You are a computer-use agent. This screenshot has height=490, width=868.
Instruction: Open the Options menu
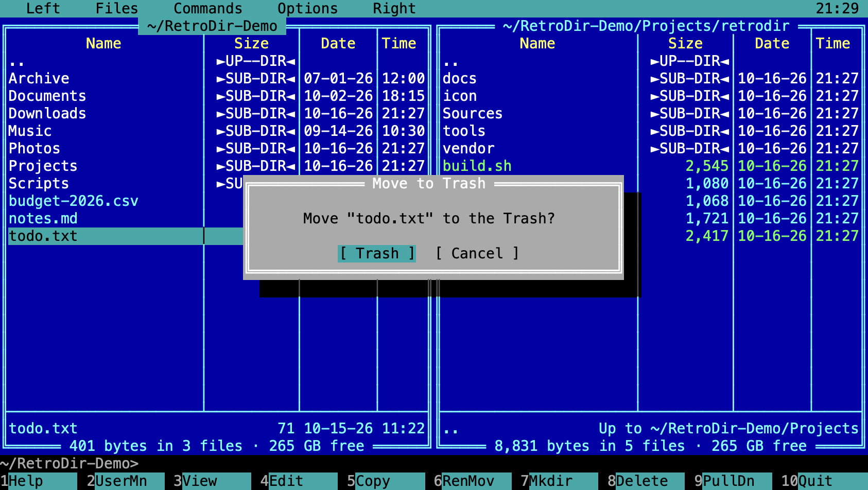[308, 8]
